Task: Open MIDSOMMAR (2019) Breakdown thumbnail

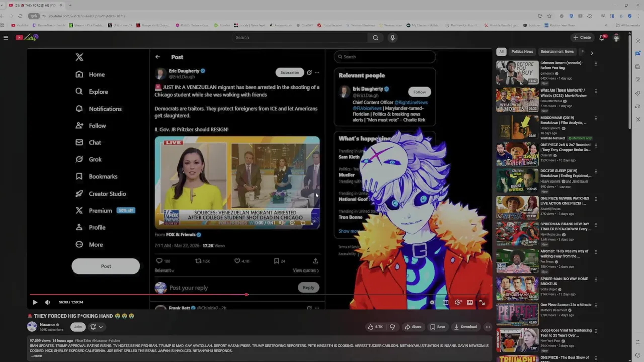Action: click(x=517, y=127)
